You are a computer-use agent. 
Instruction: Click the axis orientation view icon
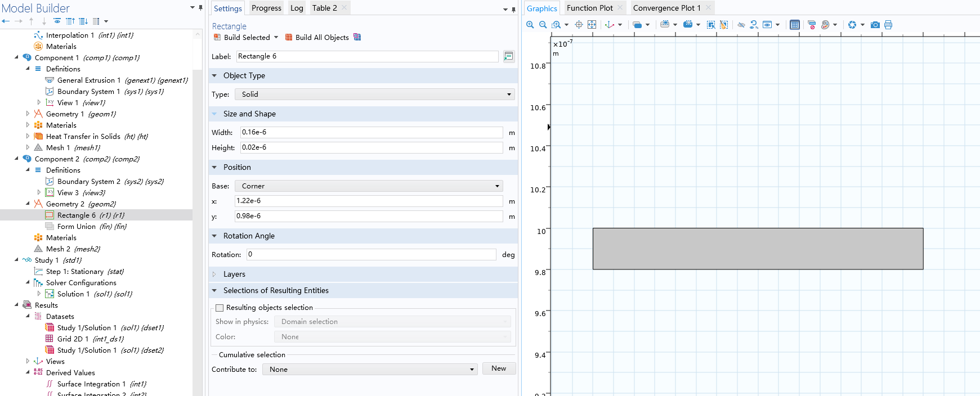pyautogui.click(x=610, y=25)
